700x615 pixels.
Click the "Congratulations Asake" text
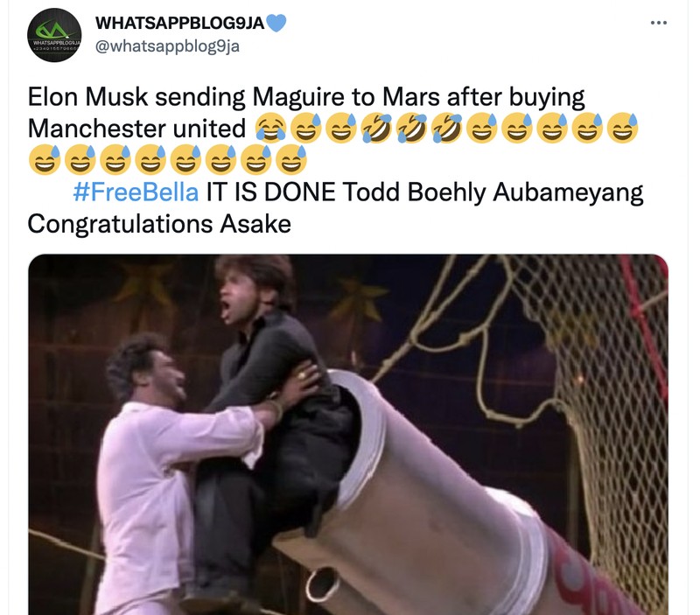pos(159,224)
